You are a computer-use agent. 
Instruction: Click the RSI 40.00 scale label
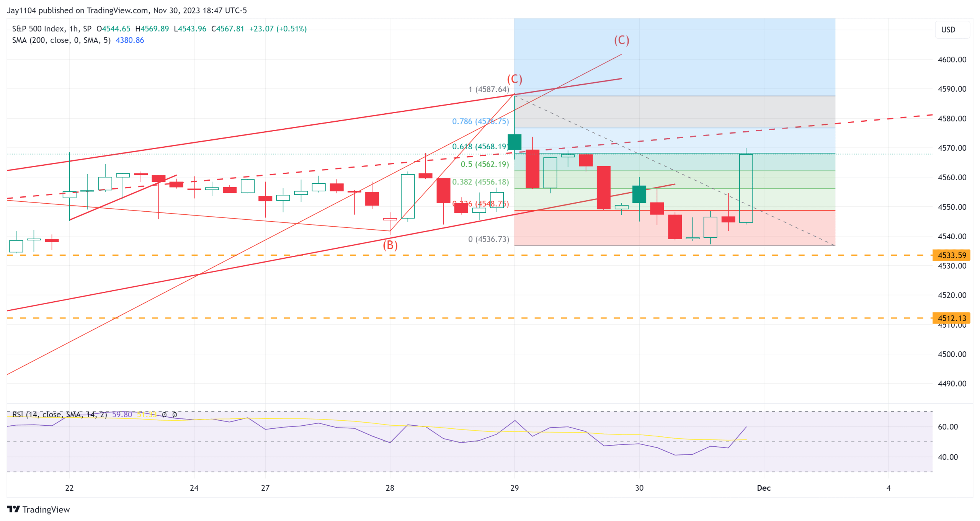pos(947,457)
